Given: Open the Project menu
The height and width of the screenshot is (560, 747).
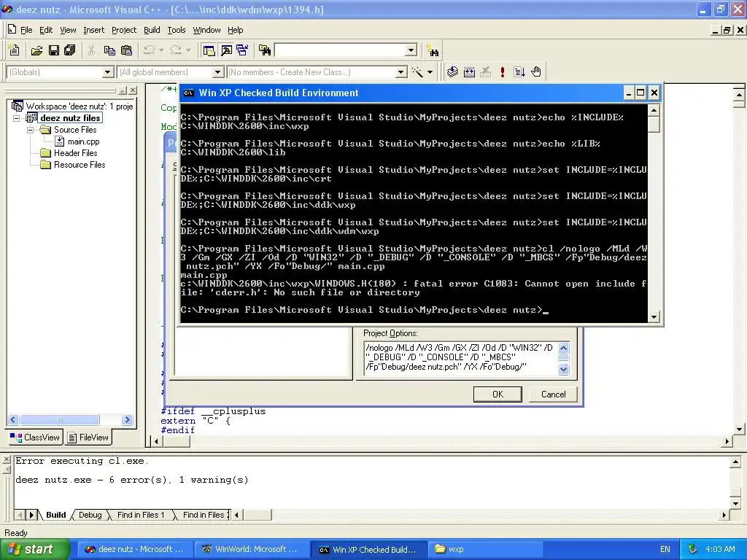Looking at the screenshot, I should [124, 30].
